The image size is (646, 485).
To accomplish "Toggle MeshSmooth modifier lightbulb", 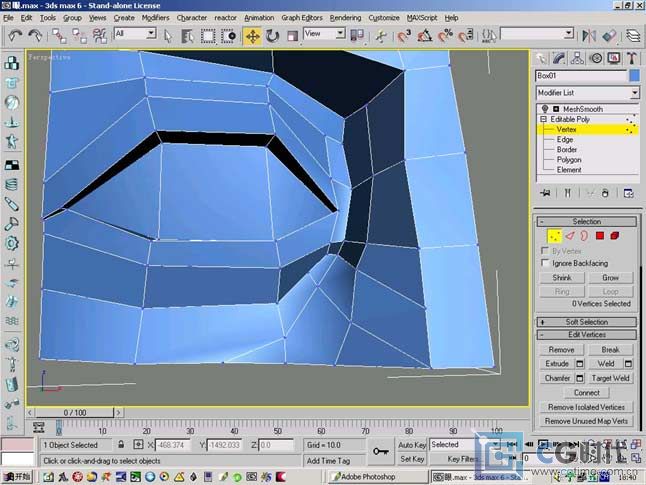I will coord(545,109).
